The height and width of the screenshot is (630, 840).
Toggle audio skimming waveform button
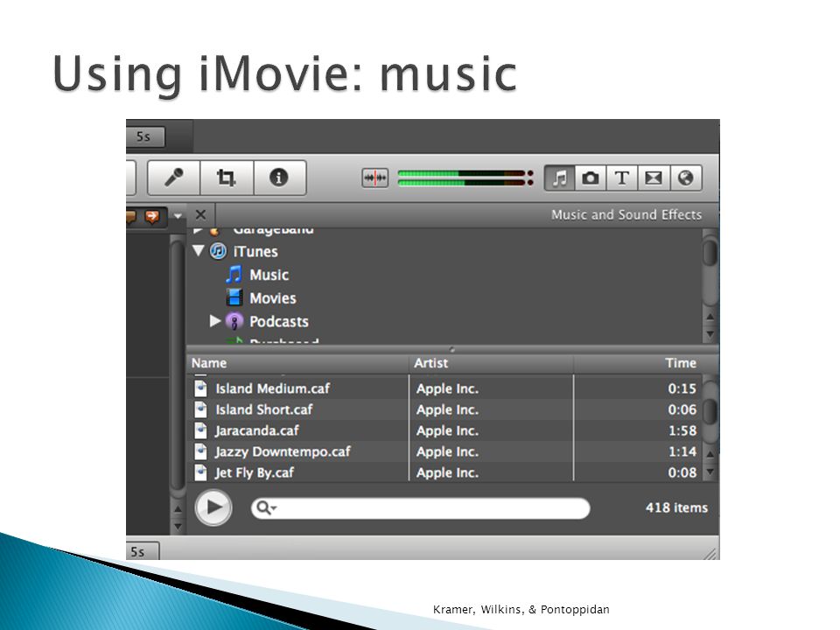(x=375, y=178)
